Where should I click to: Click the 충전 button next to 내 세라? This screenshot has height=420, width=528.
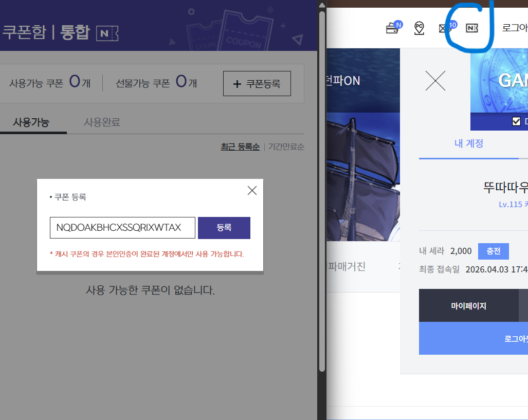pyautogui.click(x=493, y=251)
